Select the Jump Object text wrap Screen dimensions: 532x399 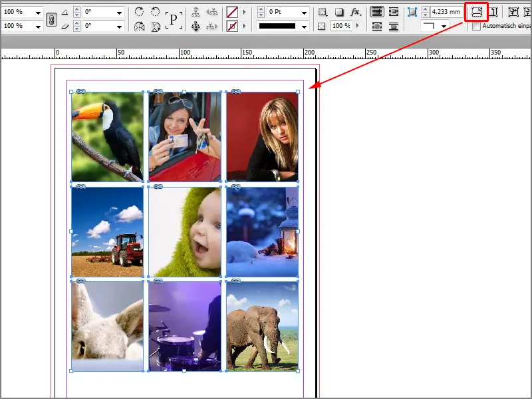click(394, 27)
